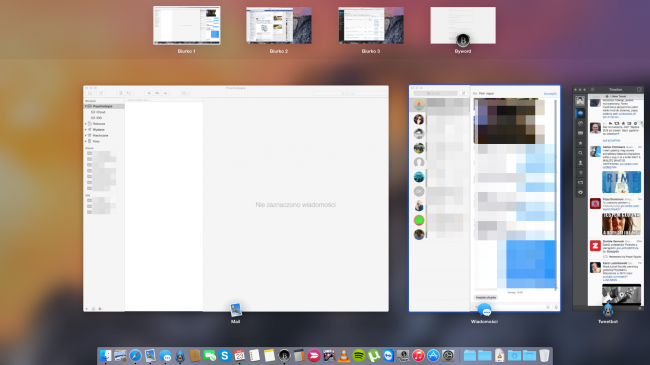Open the Trash in the Dock
Screen dimensions: 650x365
(x=544, y=355)
